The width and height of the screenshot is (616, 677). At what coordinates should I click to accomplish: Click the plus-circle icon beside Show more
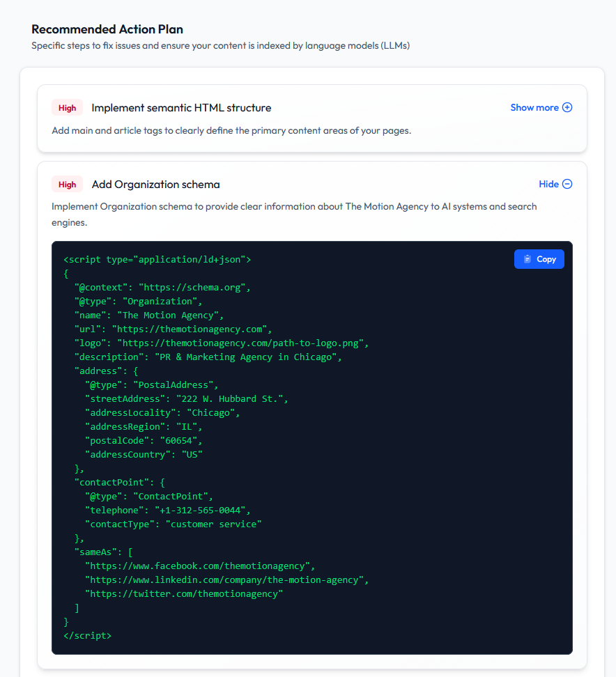567,107
